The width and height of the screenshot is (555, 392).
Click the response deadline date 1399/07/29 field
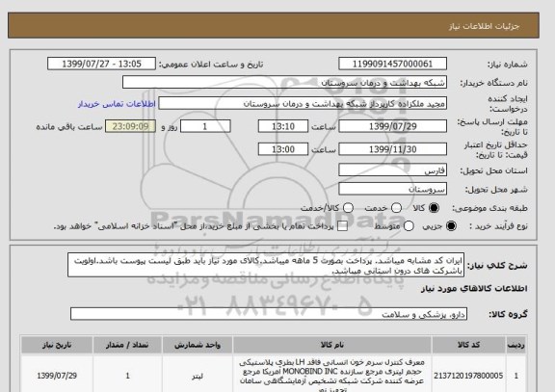point(392,126)
